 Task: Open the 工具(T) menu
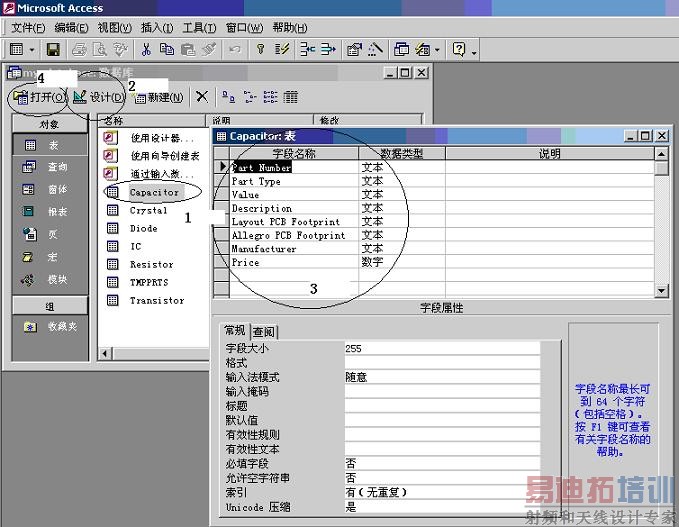click(199, 28)
